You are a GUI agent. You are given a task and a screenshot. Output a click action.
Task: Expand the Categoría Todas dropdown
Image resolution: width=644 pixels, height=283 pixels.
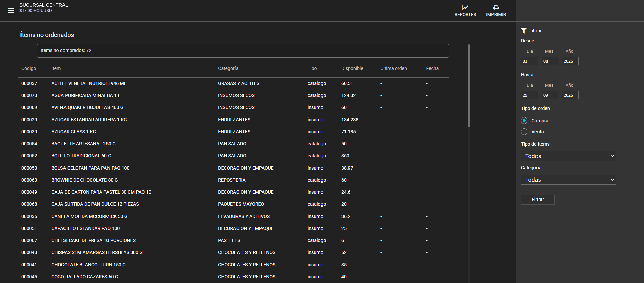pyautogui.click(x=568, y=180)
